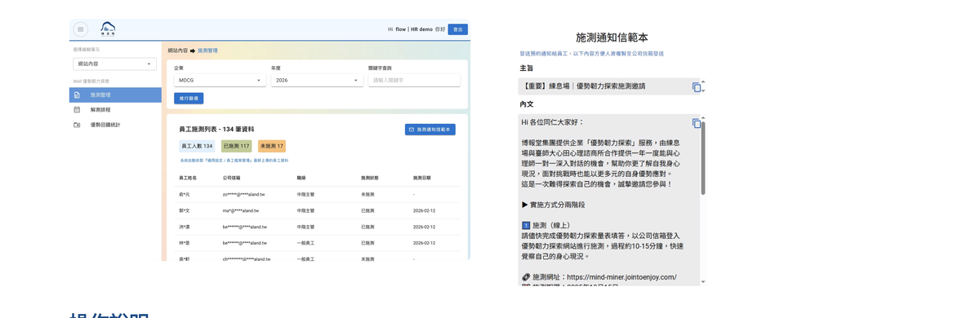Image resolution: width=980 pixels, height=318 pixels.
Task: Click the 已施測 117 badge
Action: click(x=236, y=146)
